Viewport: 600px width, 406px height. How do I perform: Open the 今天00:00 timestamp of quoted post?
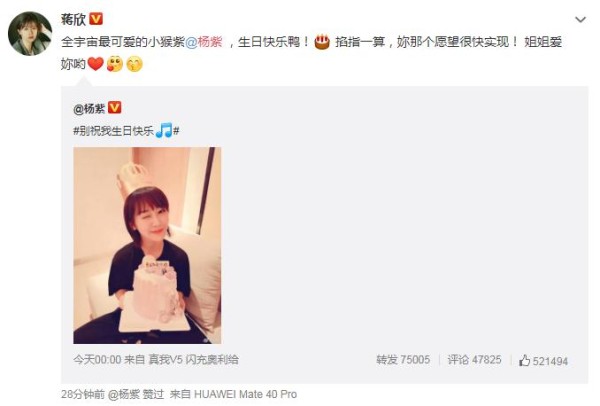click(97, 360)
